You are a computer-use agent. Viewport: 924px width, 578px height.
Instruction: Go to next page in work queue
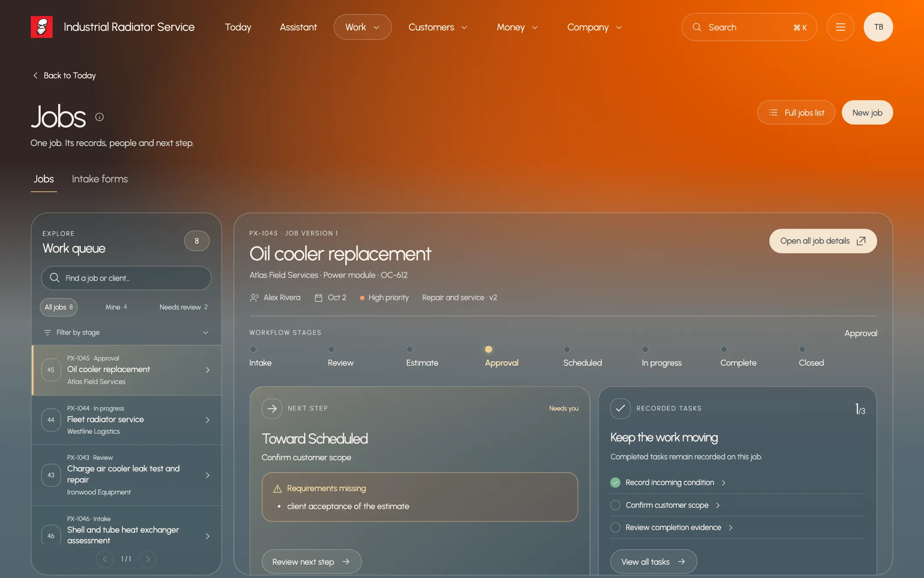pos(148,559)
